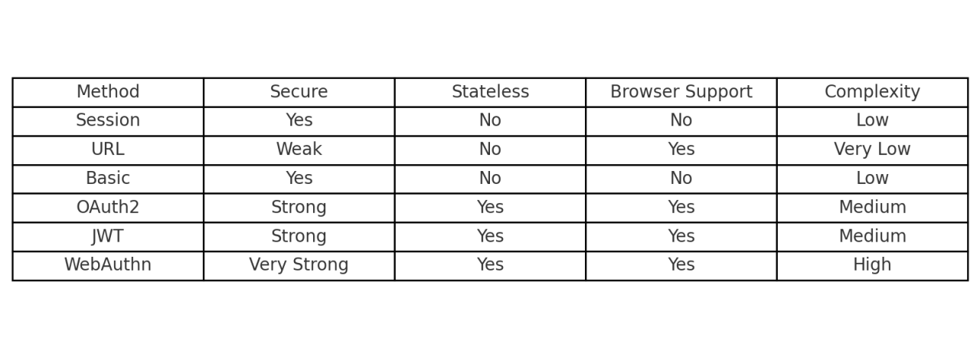Click the OAuth2 method cell
This screenshot has width=980, height=358.
pyautogui.click(x=108, y=208)
